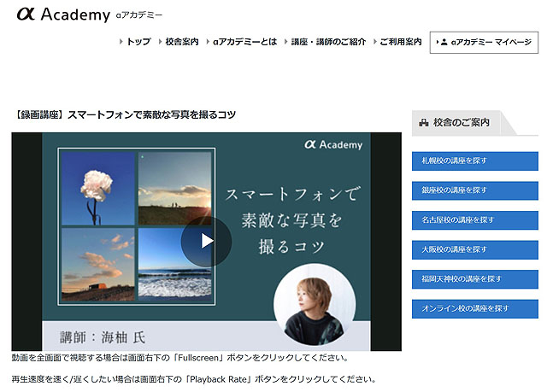
Task: Open the トップ menu item
Action: [x=138, y=42]
